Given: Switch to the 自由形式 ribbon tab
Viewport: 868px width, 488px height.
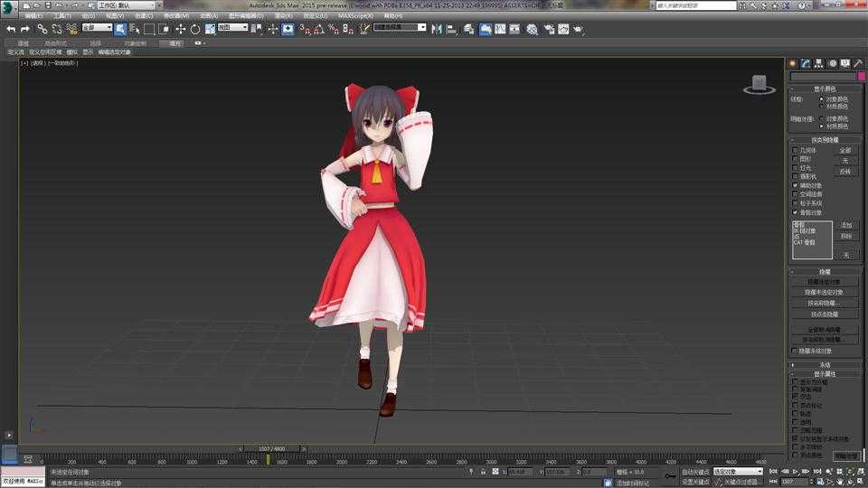Looking at the screenshot, I should (55, 43).
